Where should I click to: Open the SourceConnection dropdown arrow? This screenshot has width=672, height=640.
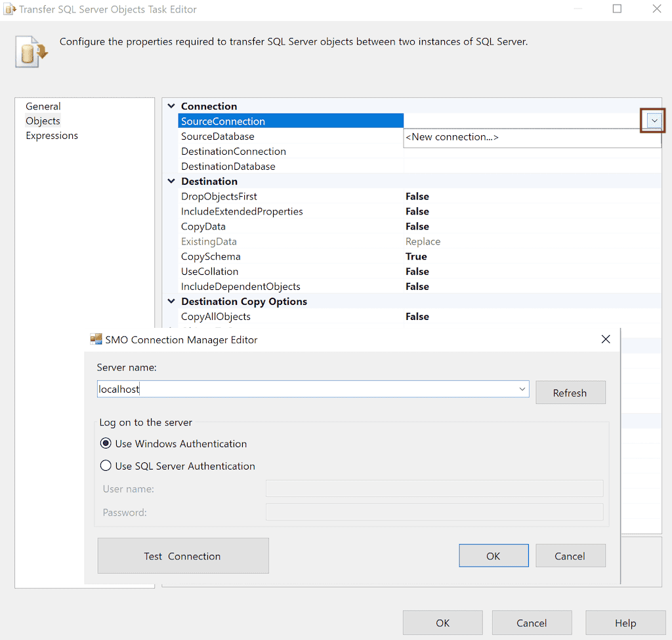[x=652, y=121]
